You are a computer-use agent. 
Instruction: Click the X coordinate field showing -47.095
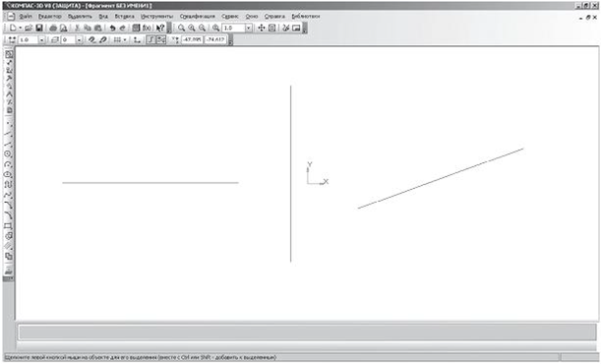[x=192, y=39]
